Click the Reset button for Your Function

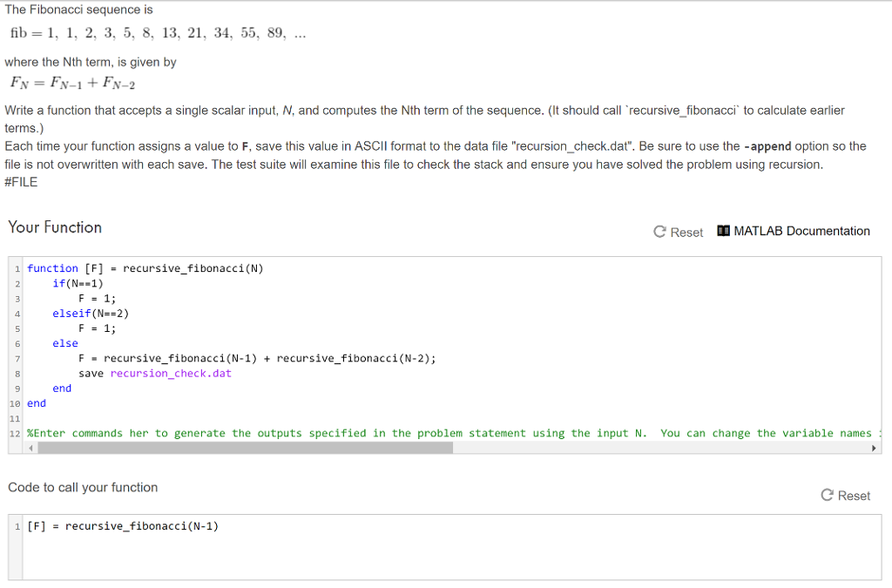(x=679, y=232)
